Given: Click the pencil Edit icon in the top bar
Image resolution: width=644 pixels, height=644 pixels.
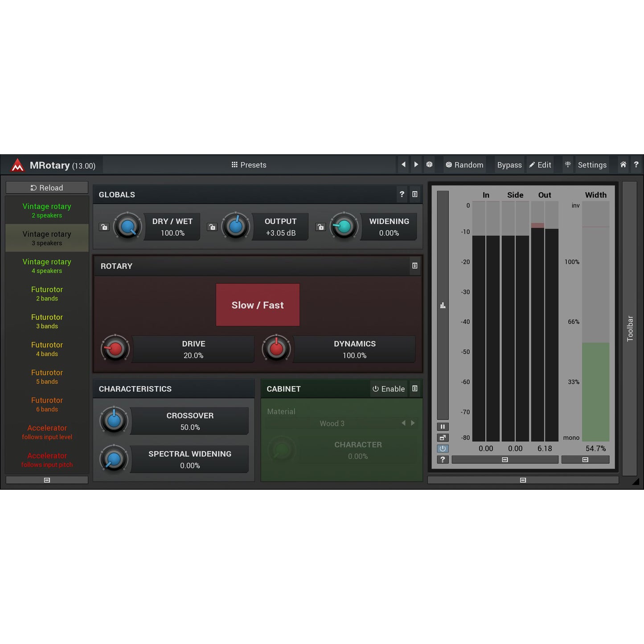Looking at the screenshot, I should [540, 164].
